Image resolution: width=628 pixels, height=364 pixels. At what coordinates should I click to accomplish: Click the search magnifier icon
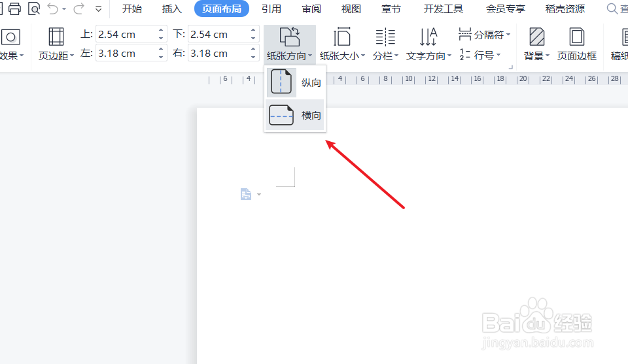612,8
